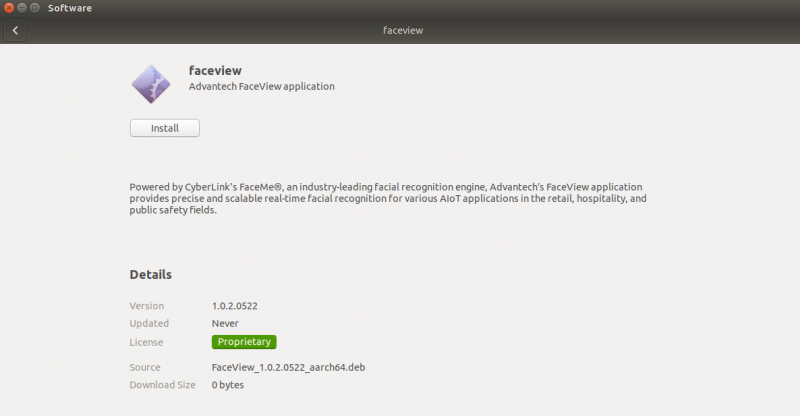The height and width of the screenshot is (416, 800).
Task: Click the Version label
Action: coord(147,305)
